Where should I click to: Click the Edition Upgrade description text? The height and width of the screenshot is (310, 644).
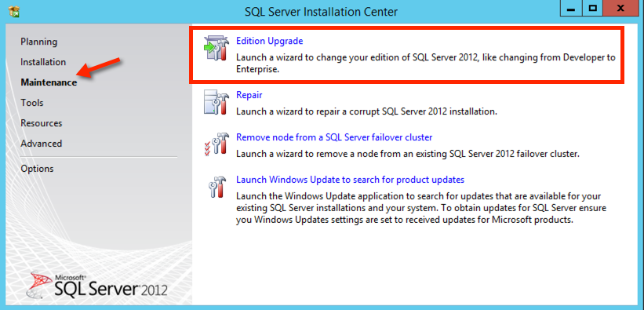(x=426, y=64)
